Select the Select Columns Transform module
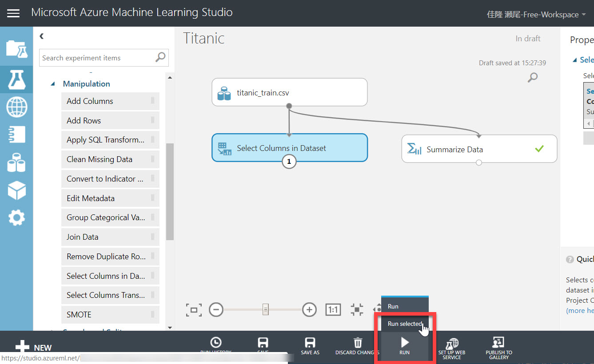This screenshot has height=364, width=594. point(110,295)
